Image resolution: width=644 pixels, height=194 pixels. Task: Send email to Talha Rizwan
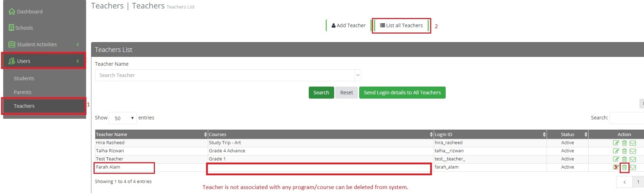click(x=633, y=151)
